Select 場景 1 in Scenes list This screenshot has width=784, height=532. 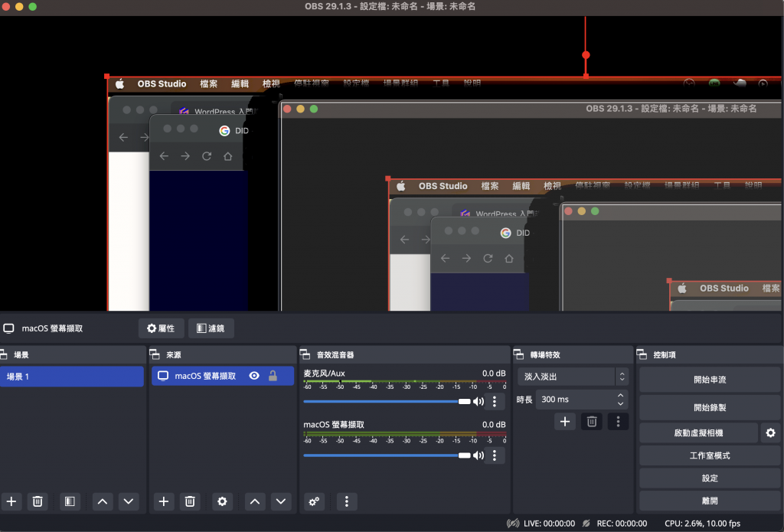[72, 376]
